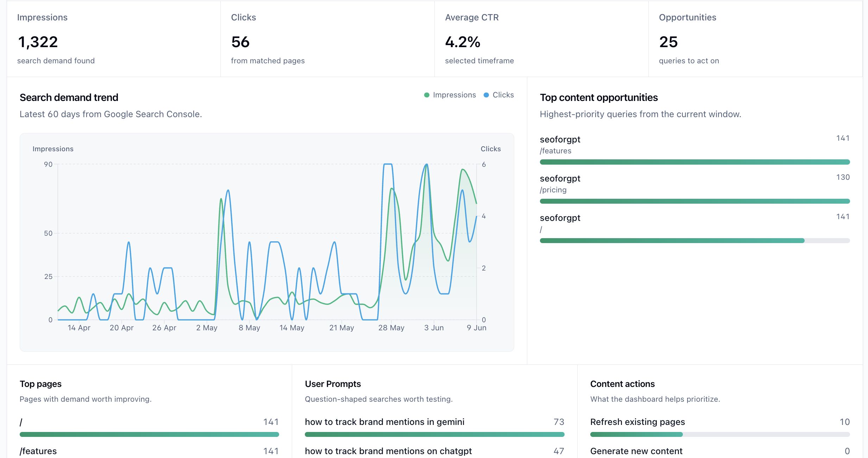Select the Clicks summary card showing 56

(x=327, y=39)
